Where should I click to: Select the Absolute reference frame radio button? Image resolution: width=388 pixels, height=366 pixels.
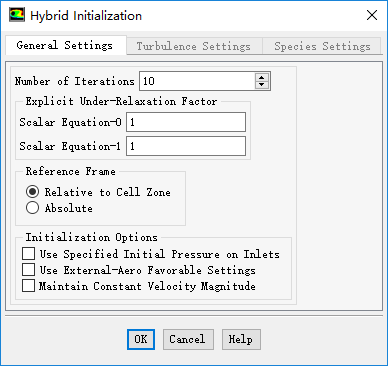(32, 208)
